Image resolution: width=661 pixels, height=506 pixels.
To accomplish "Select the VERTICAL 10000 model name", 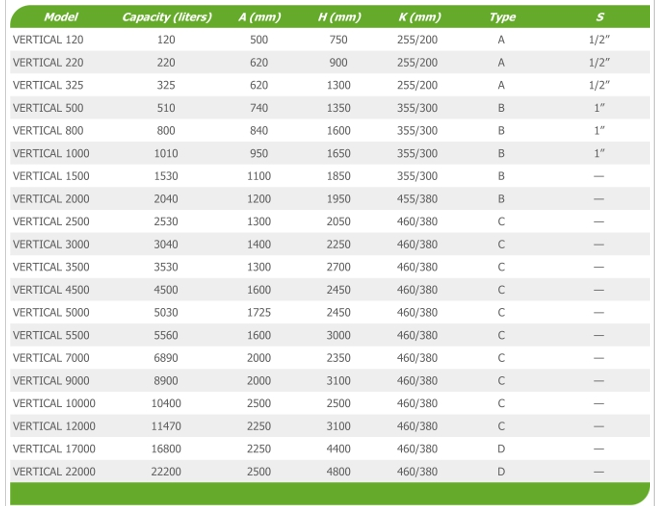I will click(x=54, y=404).
